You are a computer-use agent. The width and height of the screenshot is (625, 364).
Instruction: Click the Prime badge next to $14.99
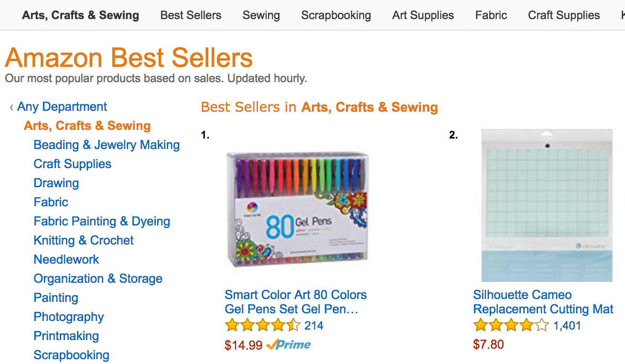[287, 344]
